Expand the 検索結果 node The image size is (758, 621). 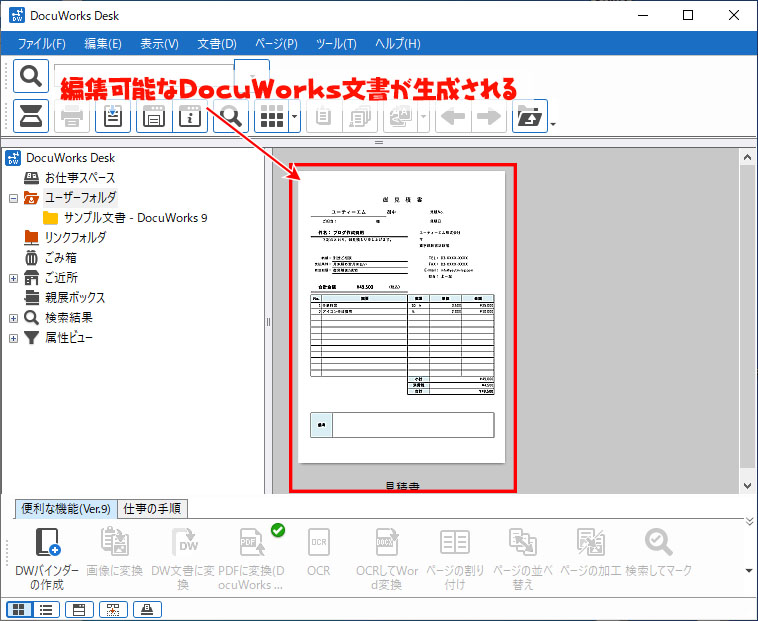click(x=14, y=318)
